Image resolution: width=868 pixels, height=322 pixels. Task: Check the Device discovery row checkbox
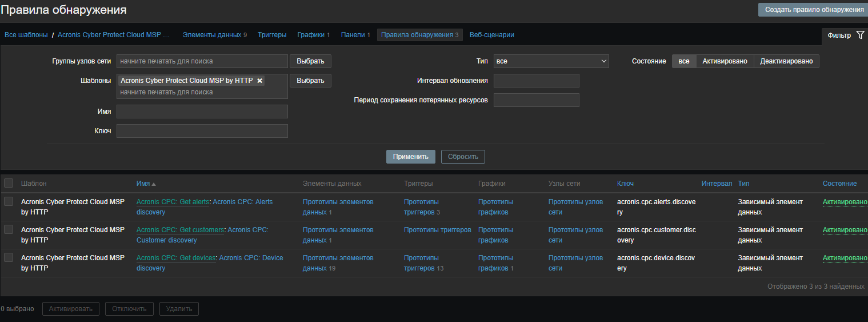coord(9,257)
